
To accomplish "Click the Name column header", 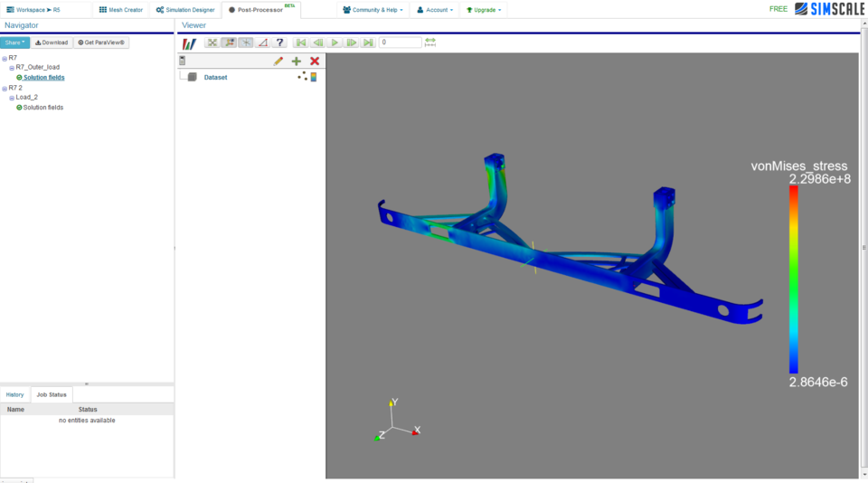I will [15, 410].
